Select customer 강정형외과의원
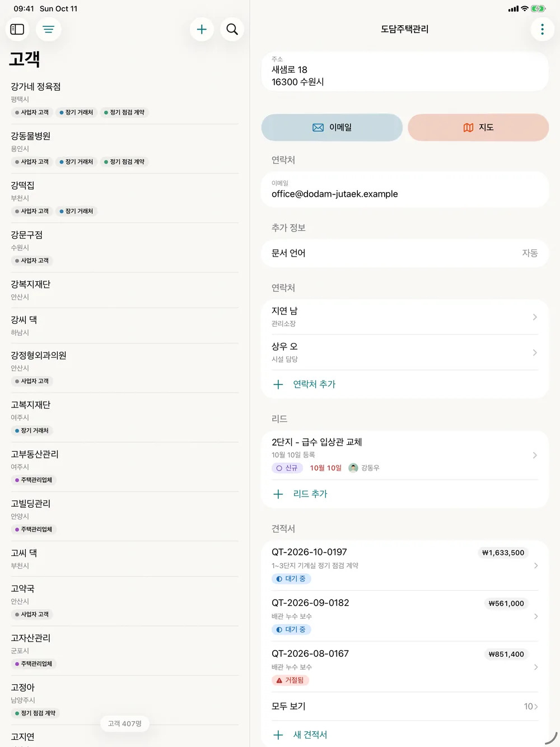Viewport: 560px width, 747px height. point(124,368)
